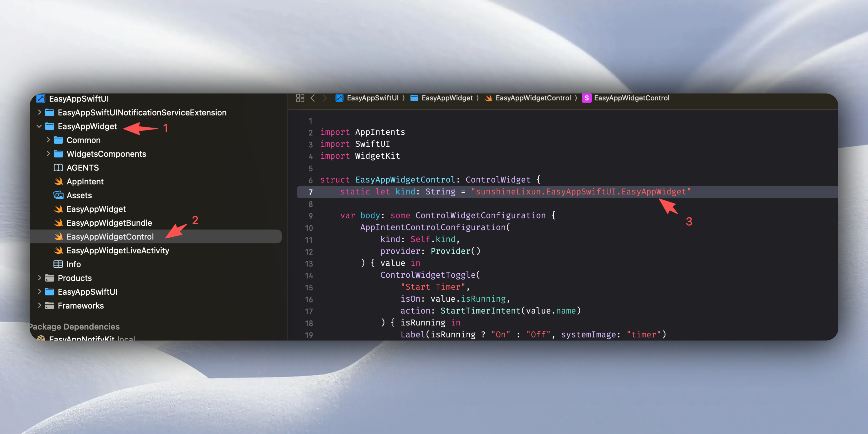
Task: Open the AGENTS book file
Action: coord(83,168)
